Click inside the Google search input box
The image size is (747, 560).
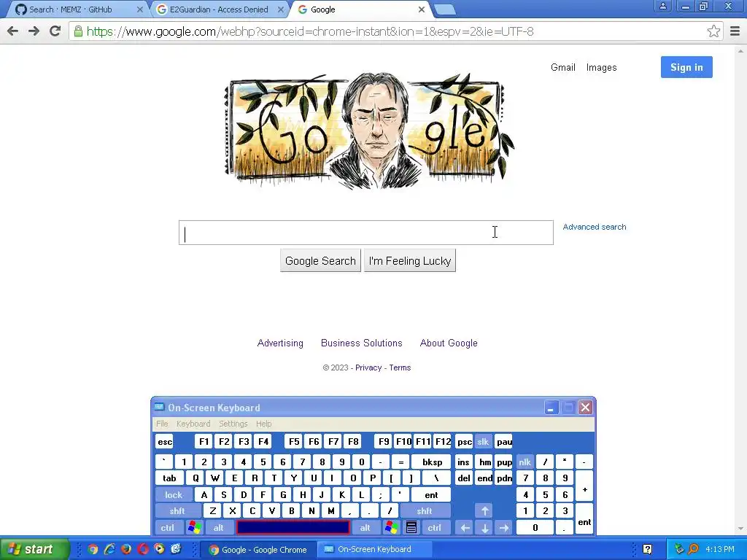tap(366, 233)
